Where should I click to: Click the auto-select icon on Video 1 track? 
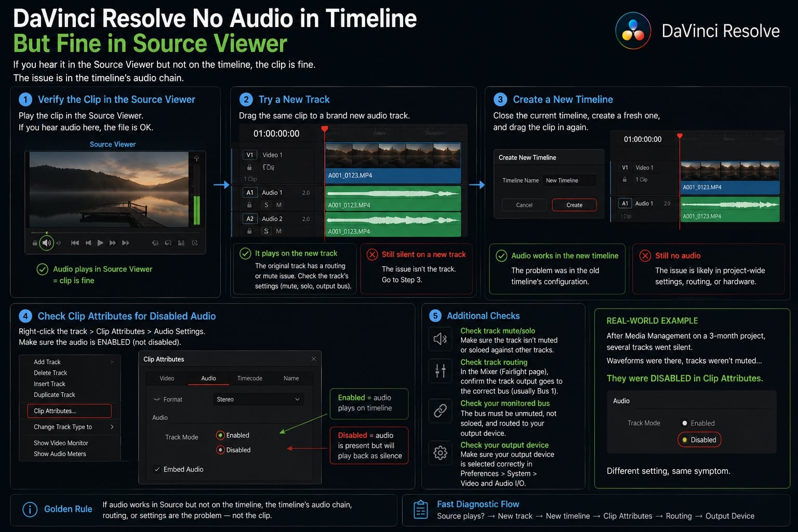[x=269, y=167]
